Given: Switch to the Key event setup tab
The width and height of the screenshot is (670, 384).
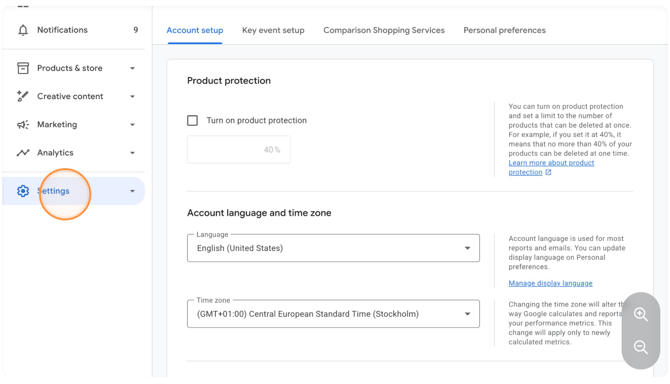Looking at the screenshot, I should (x=273, y=30).
